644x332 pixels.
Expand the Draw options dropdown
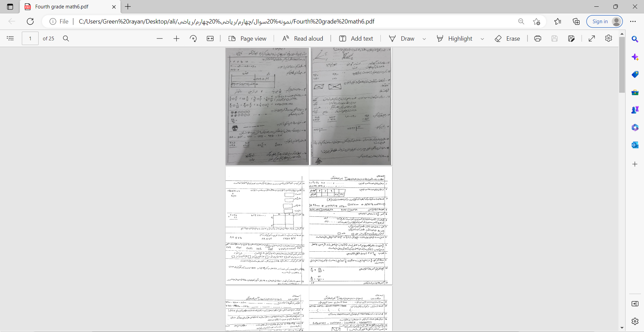(424, 39)
